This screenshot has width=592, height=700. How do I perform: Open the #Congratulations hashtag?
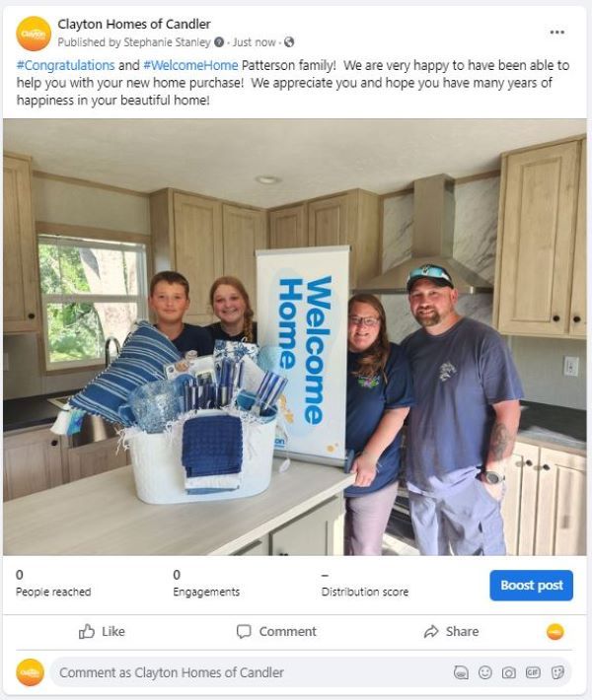pyautogui.click(x=66, y=65)
